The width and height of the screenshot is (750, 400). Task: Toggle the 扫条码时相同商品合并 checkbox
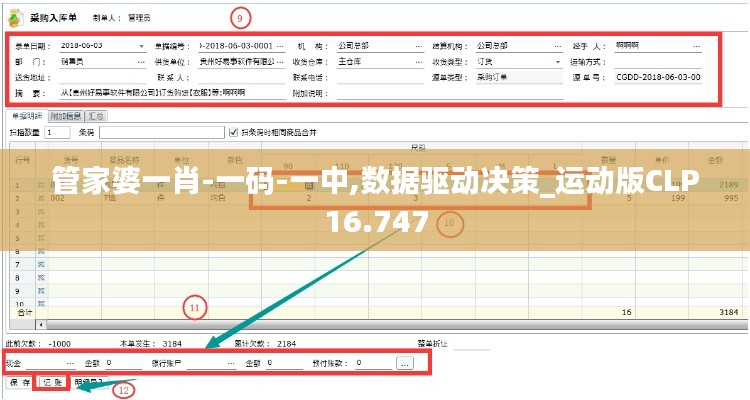233,132
